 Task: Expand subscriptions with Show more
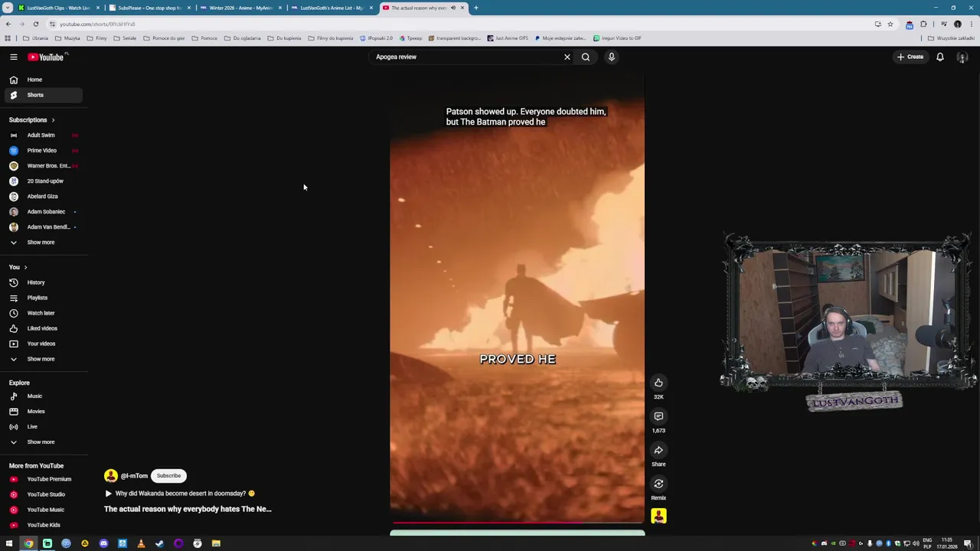point(42,243)
